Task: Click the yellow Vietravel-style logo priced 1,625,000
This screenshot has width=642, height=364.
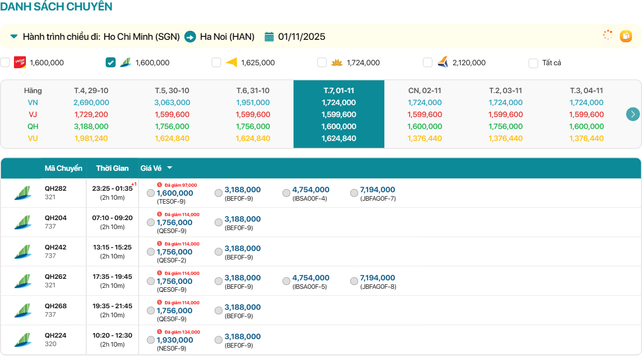Action: [x=231, y=63]
